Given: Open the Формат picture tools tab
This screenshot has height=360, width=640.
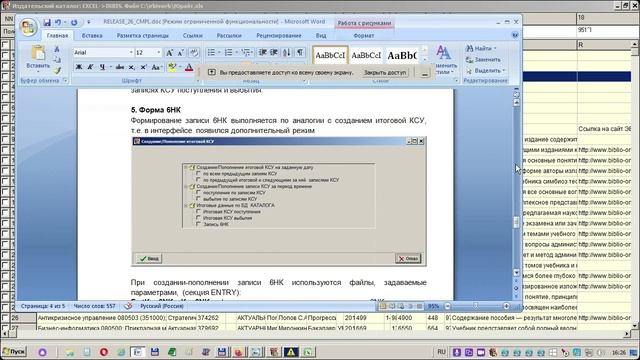Looking at the screenshot, I should [364, 36].
